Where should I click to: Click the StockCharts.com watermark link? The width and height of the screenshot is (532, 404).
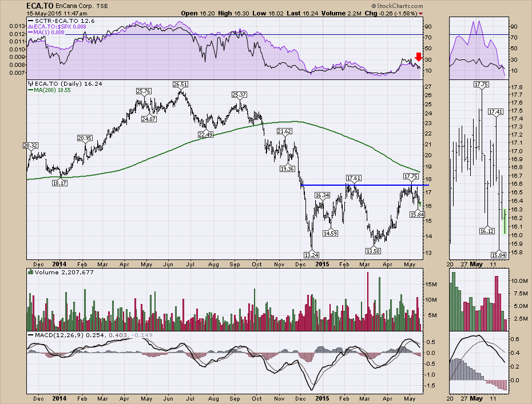398,6
